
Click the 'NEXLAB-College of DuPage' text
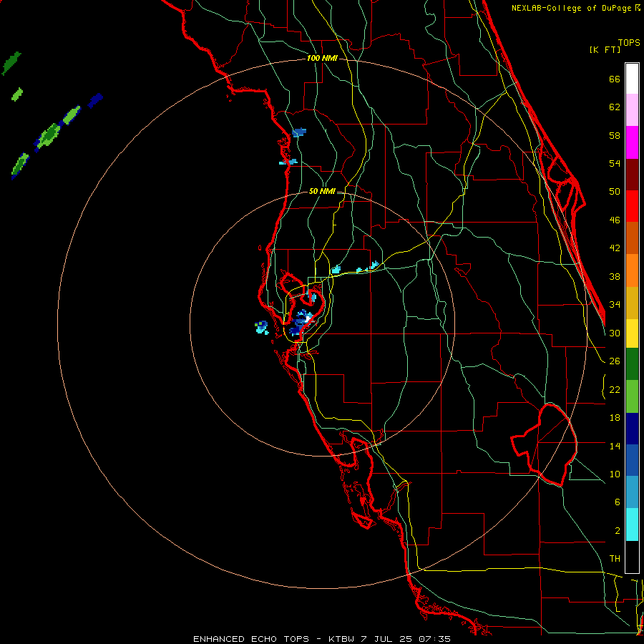click(572, 8)
